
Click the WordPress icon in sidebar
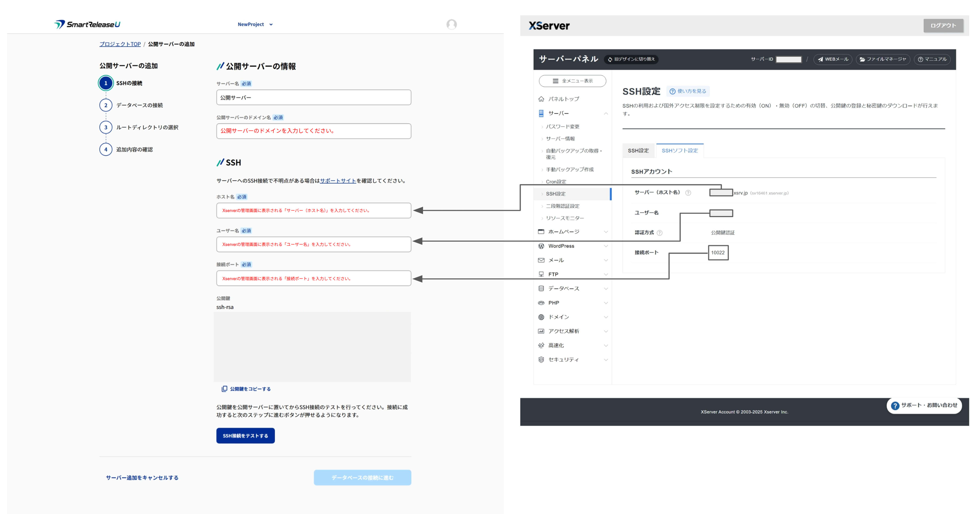pyautogui.click(x=541, y=246)
